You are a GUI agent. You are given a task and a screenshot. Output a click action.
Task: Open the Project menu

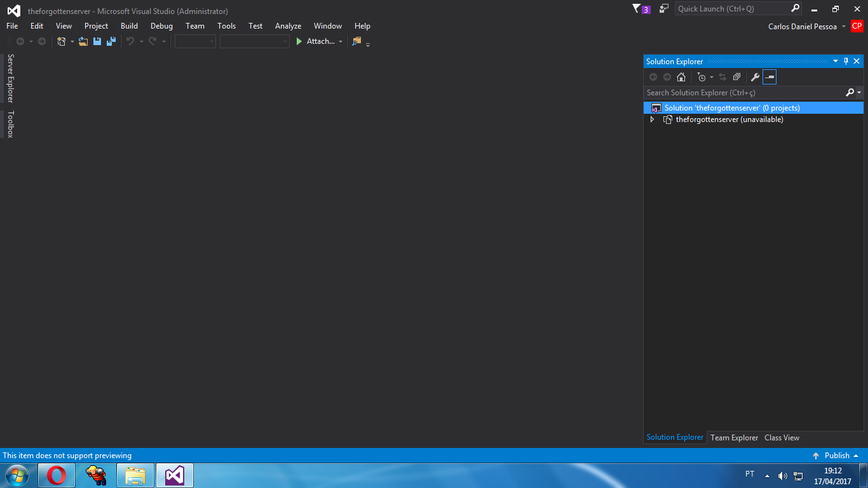point(96,26)
